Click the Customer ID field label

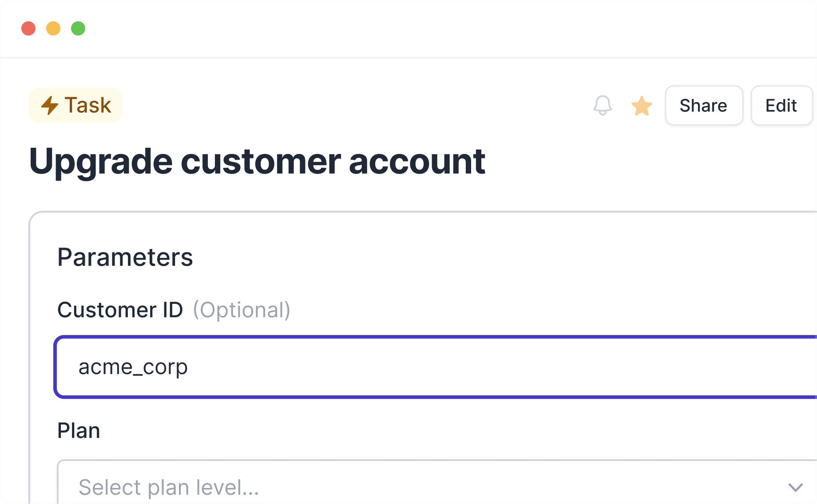120,310
